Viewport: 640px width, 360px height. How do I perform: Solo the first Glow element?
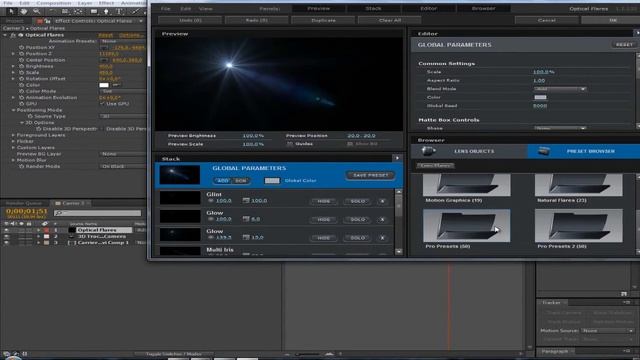pos(358,220)
